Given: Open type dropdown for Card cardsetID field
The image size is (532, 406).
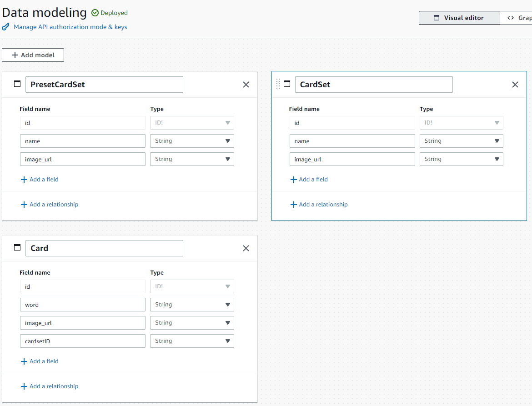Looking at the screenshot, I should pos(192,341).
